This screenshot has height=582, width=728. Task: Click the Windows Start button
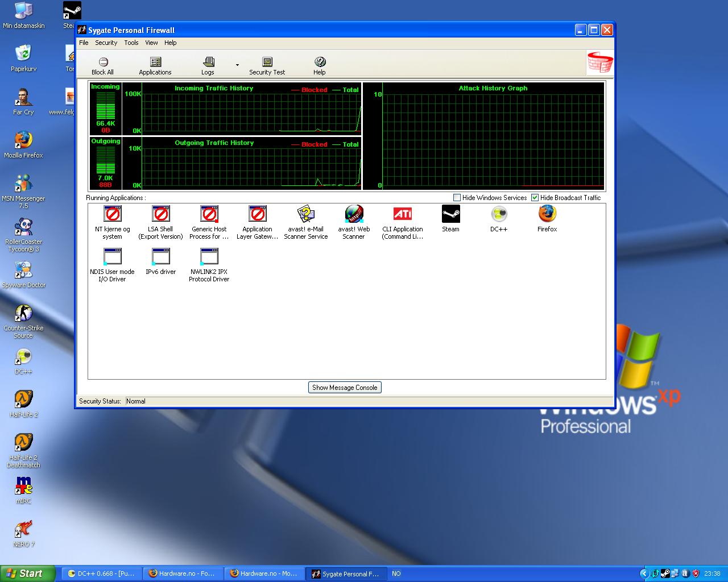click(28, 573)
